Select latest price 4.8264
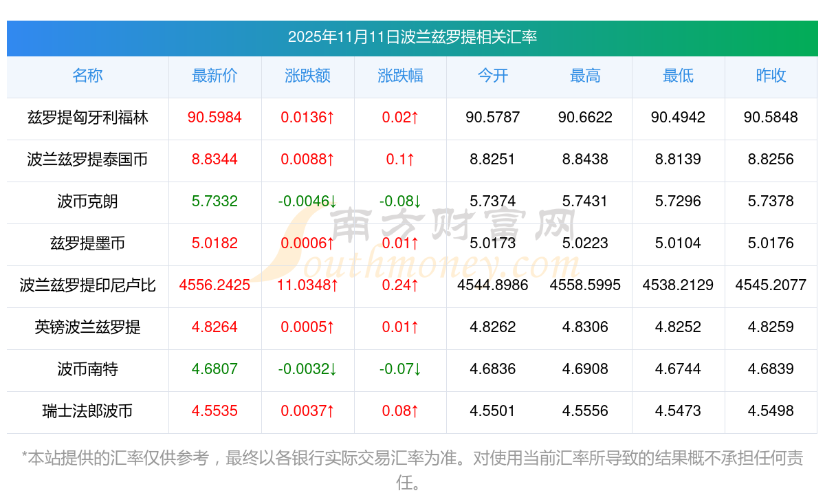The height and width of the screenshot is (504, 825). [x=214, y=327]
